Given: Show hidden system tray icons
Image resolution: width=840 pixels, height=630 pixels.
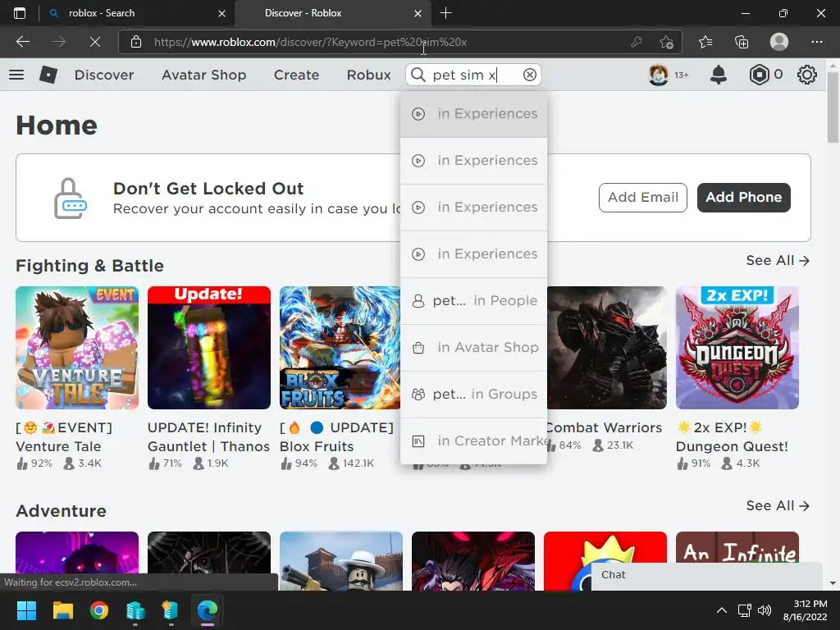Looking at the screenshot, I should click(x=722, y=610).
